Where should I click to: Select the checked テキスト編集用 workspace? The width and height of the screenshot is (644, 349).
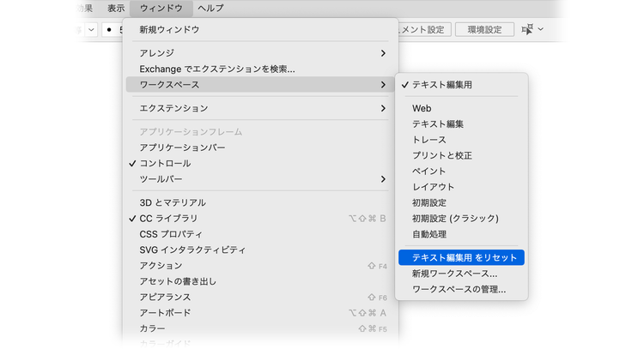point(441,85)
